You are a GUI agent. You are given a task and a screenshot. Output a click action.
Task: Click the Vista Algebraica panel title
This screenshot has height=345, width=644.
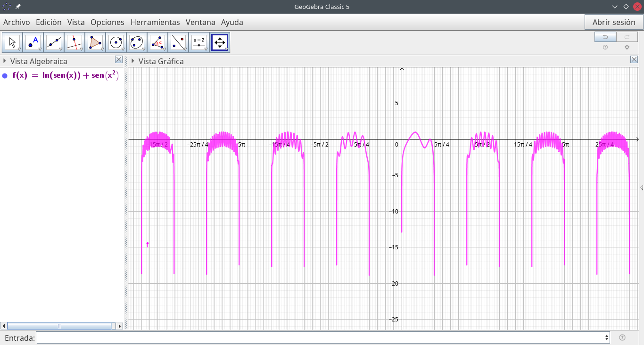click(39, 61)
